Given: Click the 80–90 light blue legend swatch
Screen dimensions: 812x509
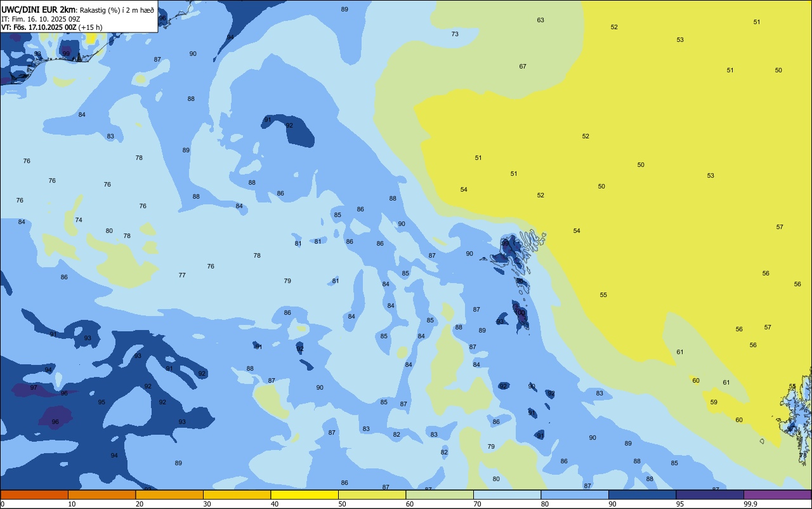Looking at the screenshot, I should (x=575, y=494).
